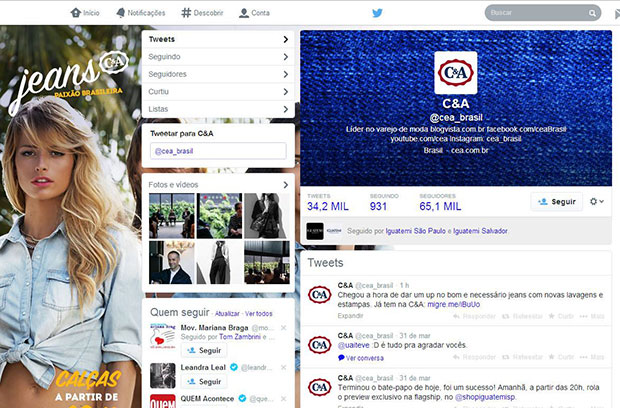Click Ver conversa on @uaiteve tweet
Image resolution: width=620 pixels, height=408 pixels.
click(x=361, y=358)
